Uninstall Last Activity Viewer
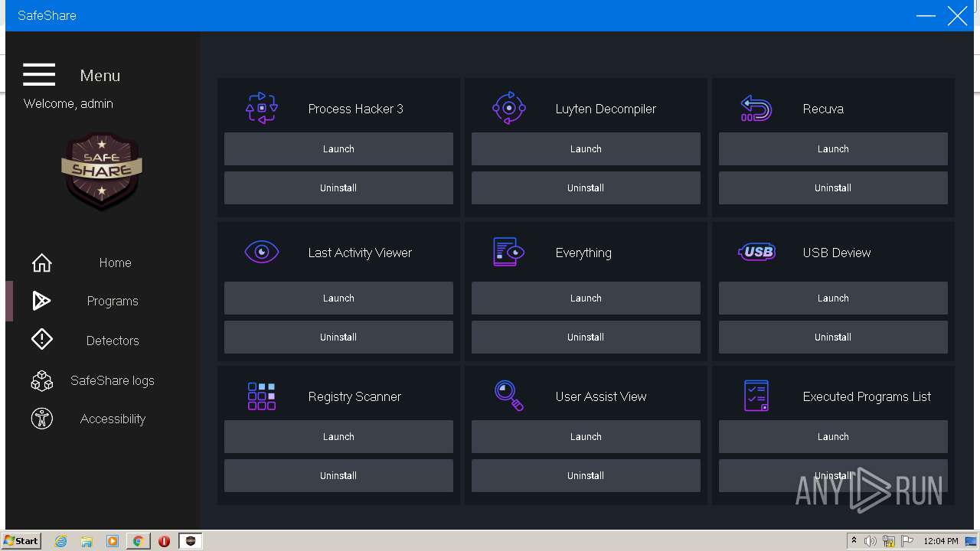Viewport: 980px width, 551px height. coord(338,337)
